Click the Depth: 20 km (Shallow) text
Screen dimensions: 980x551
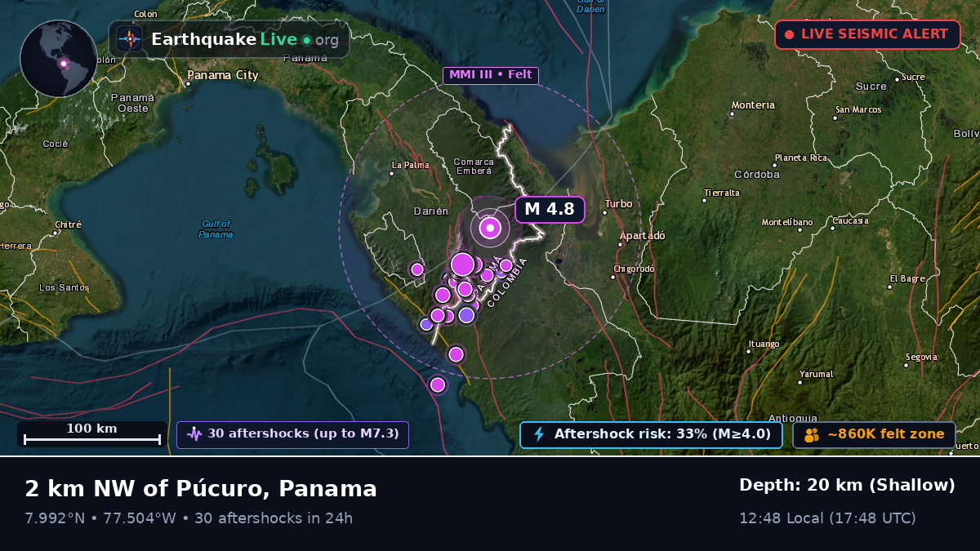pos(847,485)
